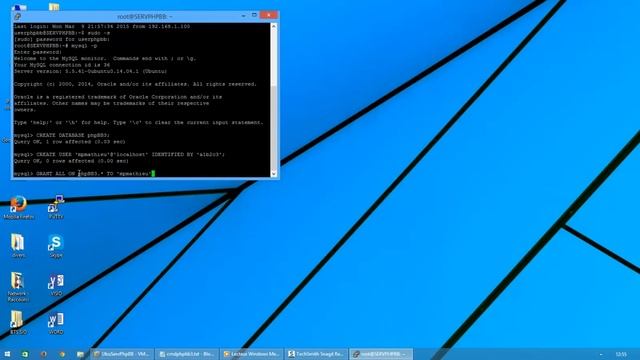Click the 'Your MySQL connection id' line

tap(62, 65)
